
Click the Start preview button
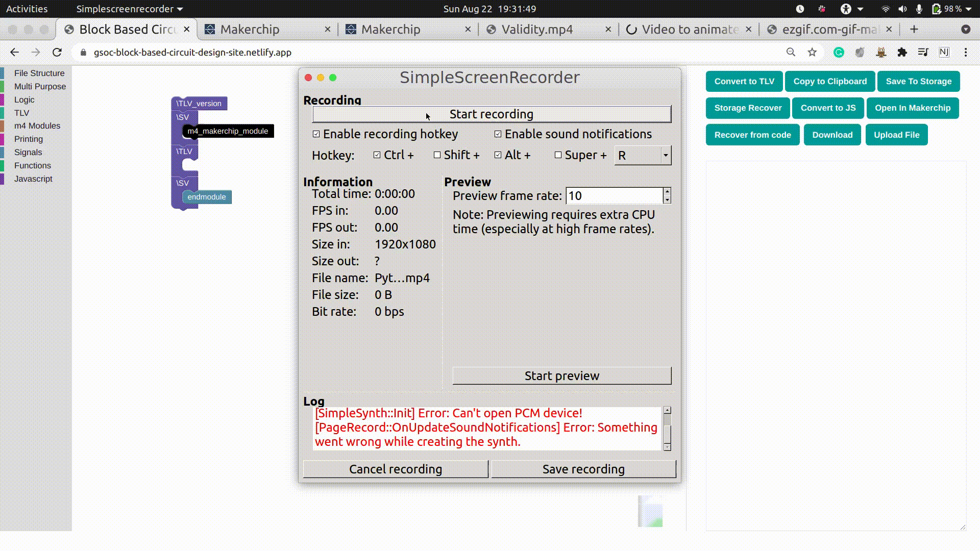tap(562, 375)
